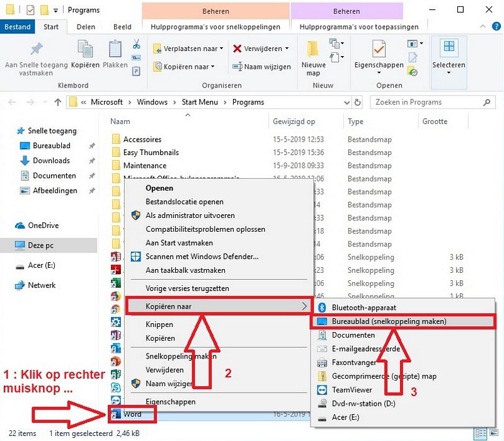
Task: Open the Verwijderen dropdown arrow
Action: tap(287, 49)
